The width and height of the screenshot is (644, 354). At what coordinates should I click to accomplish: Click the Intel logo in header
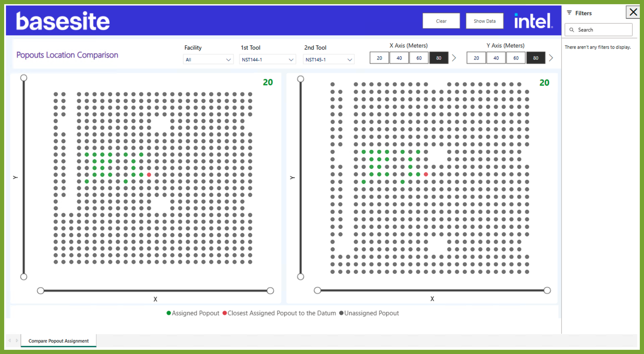[533, 21]
